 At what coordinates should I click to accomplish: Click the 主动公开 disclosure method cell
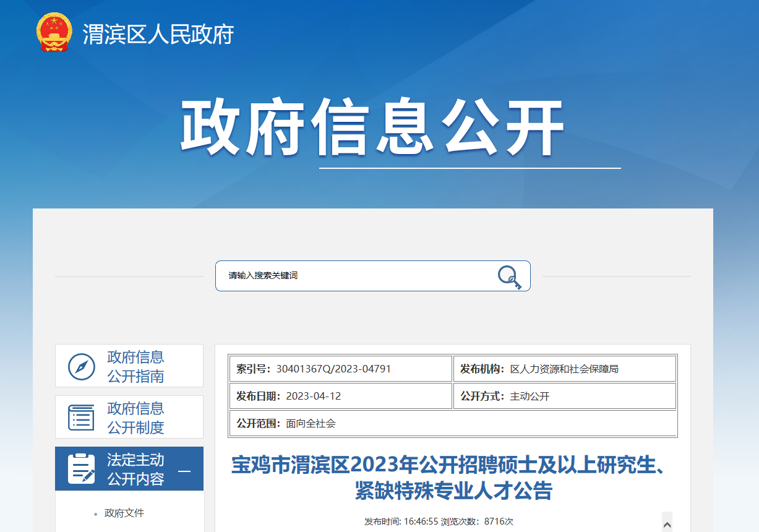[529, 396]
